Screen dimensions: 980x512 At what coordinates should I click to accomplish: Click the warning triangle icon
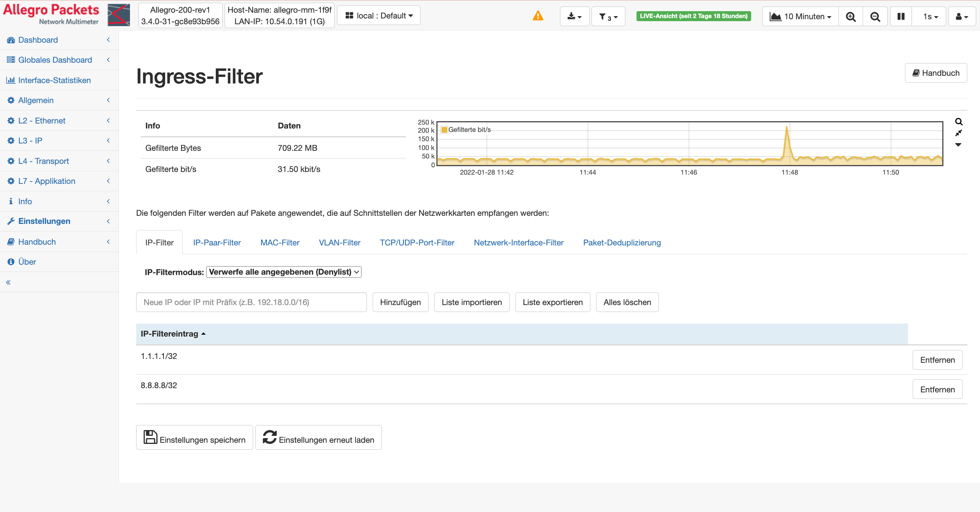pos(538,16)
